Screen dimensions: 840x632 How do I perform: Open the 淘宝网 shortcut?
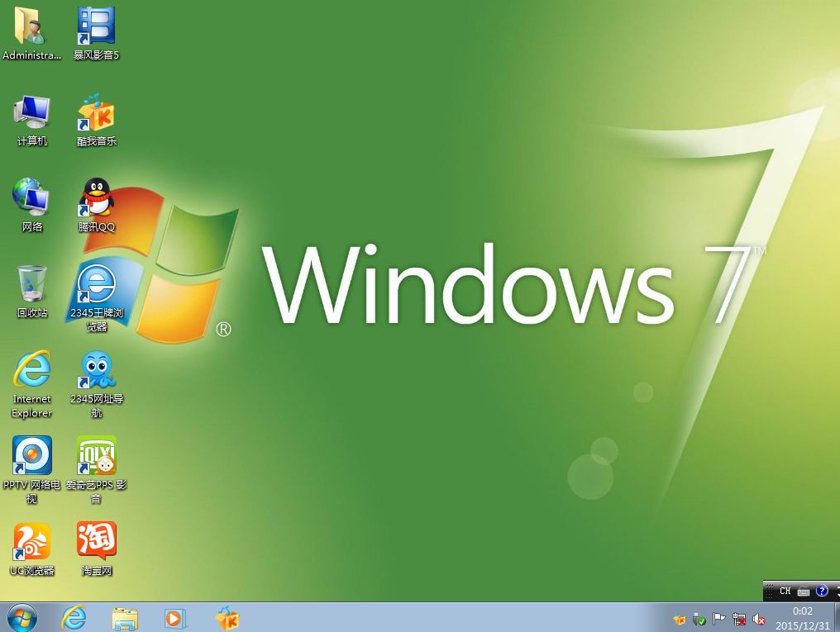click(x=97, y=541)
